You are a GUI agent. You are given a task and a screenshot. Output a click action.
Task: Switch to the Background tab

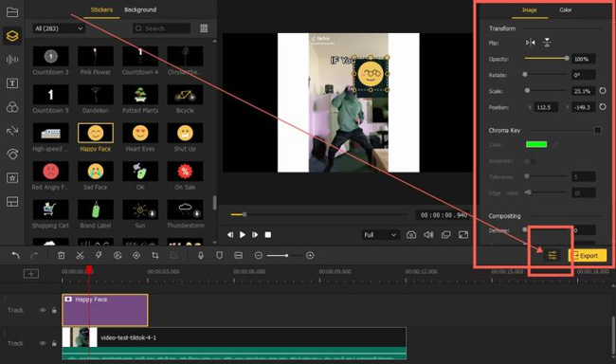click(x=140, y=9)
